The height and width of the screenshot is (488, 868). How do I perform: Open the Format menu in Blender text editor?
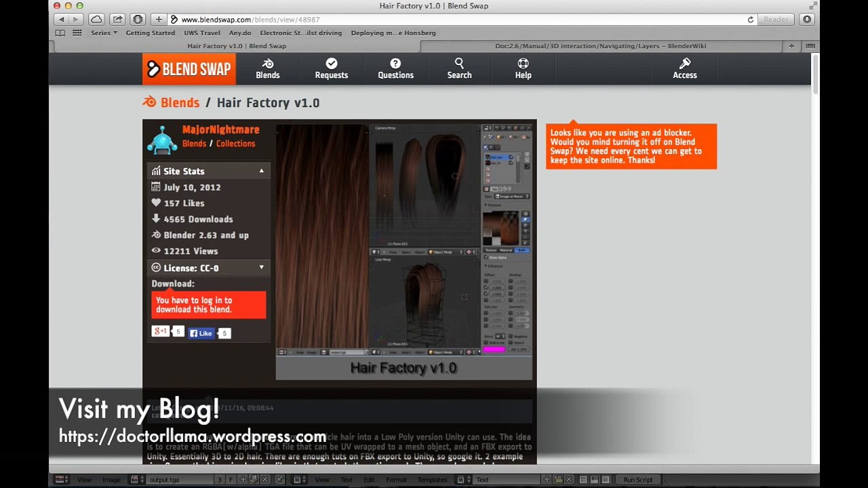397,479
